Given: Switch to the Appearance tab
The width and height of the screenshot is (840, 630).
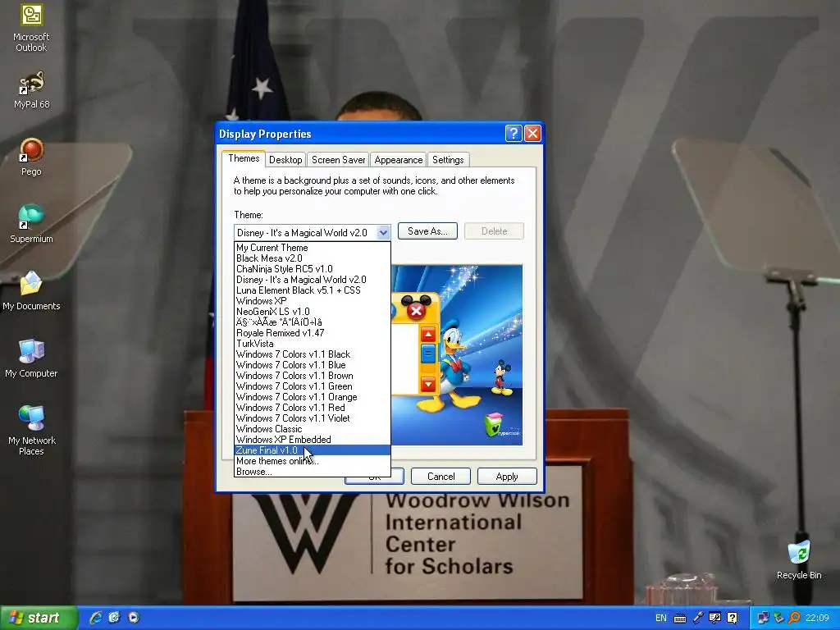Looking at the screenshot, I should point(398,160).
